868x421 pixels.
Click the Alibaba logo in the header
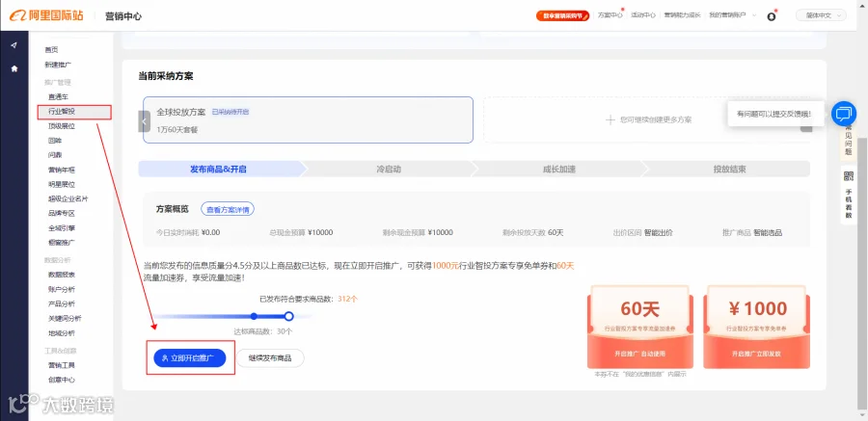pos(46,15)
